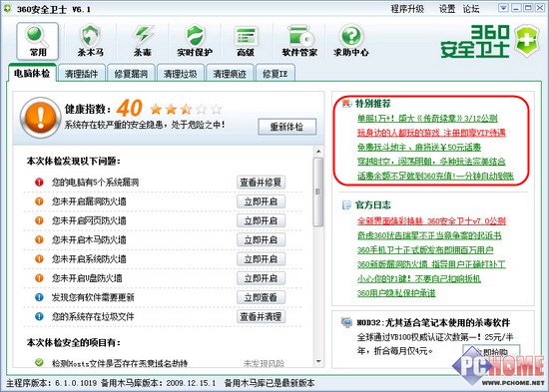Click orange icon beside 您未开启漏洞防火墙
This screenshot has width=549, height=392.
coord(39,201)
